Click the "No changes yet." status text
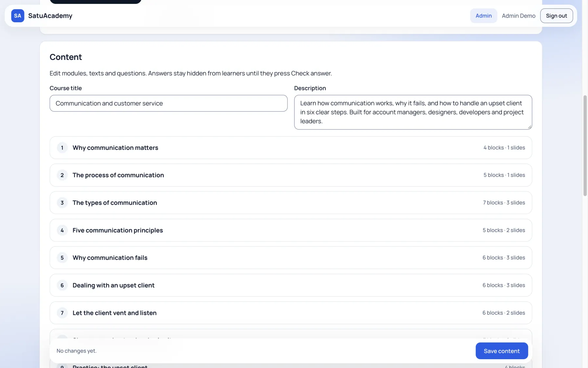Screen dimensions: 588x368 pyautogui.click(x=76, y=351)
